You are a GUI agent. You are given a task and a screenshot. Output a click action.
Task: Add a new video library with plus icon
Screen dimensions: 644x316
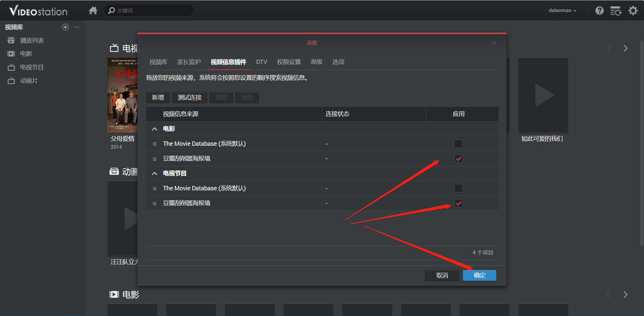coord(65,27)
